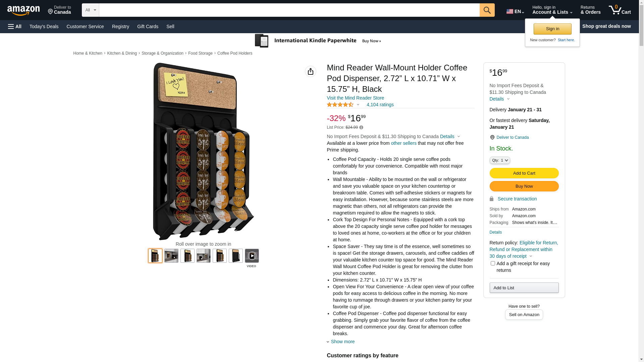Screen dimensions: 644x362
Task: Visit the Mind Reader Store link
Action: [355, 98]
